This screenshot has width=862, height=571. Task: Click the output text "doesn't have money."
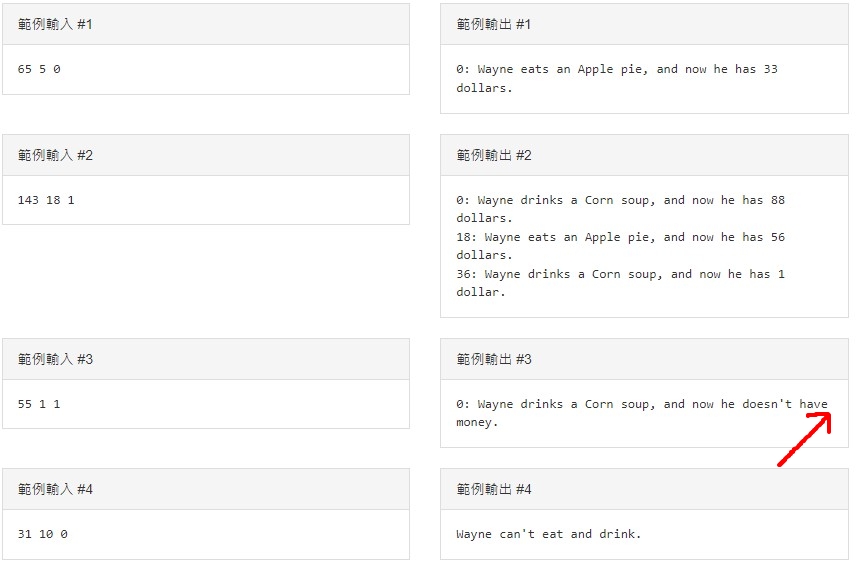point(784,404)
